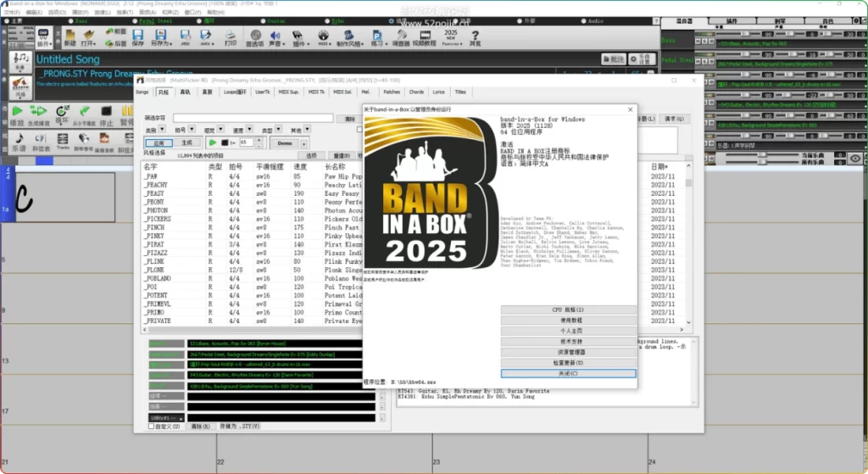Screen dimensions: 868x474
Task: Click the 关闭(C) button in About dialog
Action: (x=568, y=373)
